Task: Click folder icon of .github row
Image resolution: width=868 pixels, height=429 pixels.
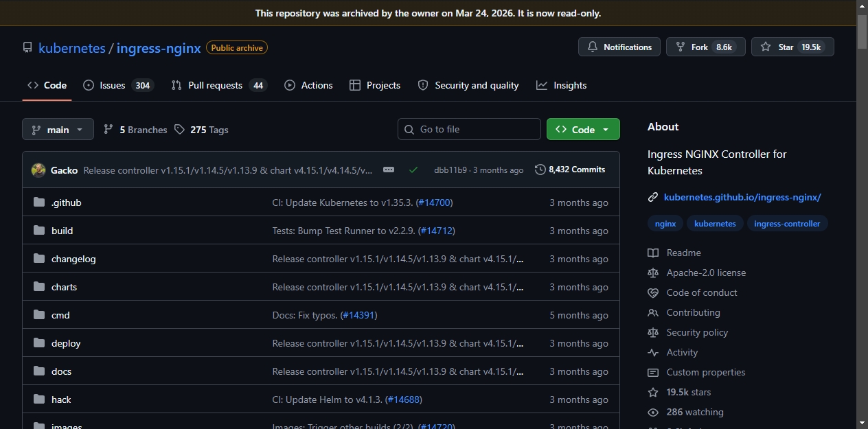Action: coord(39,202)
